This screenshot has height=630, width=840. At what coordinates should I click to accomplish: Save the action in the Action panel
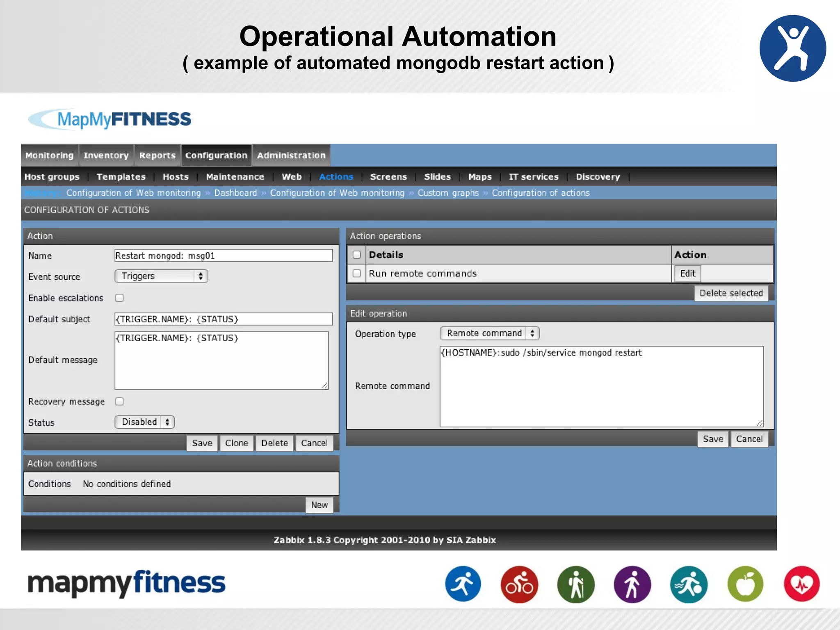coord(202,443)
